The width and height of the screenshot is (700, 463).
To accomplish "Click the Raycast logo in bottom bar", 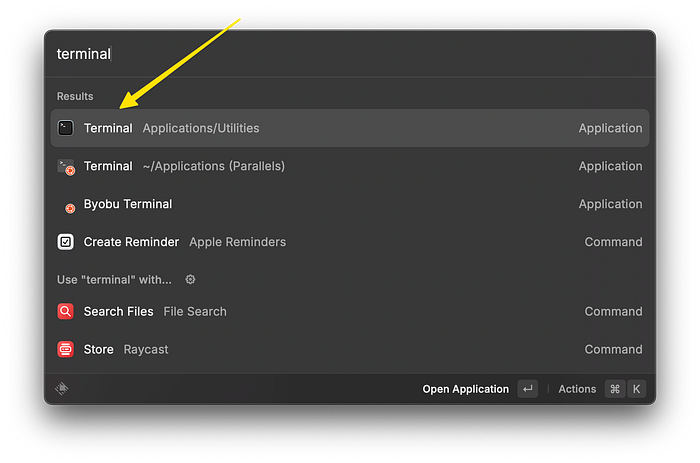I will click(62, 388).
